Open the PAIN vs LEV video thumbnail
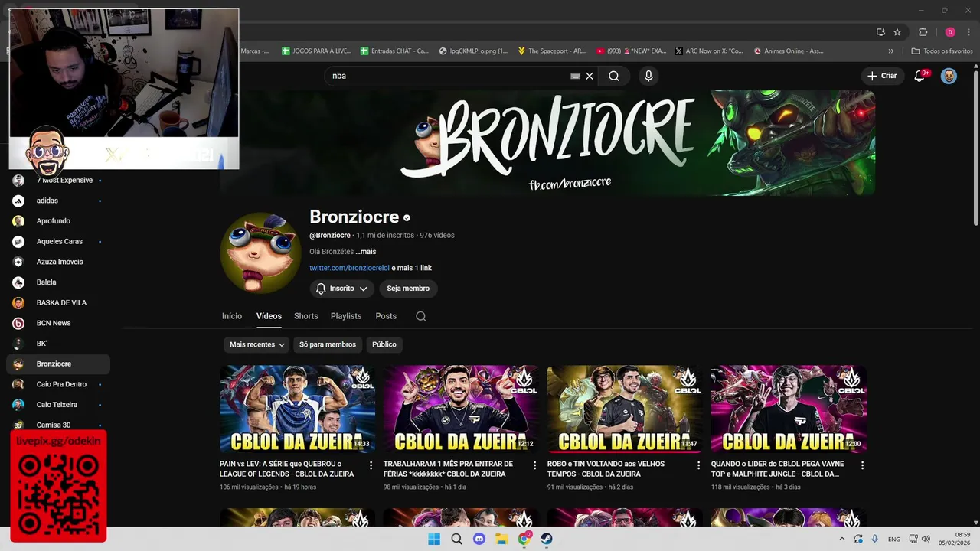 297,409
